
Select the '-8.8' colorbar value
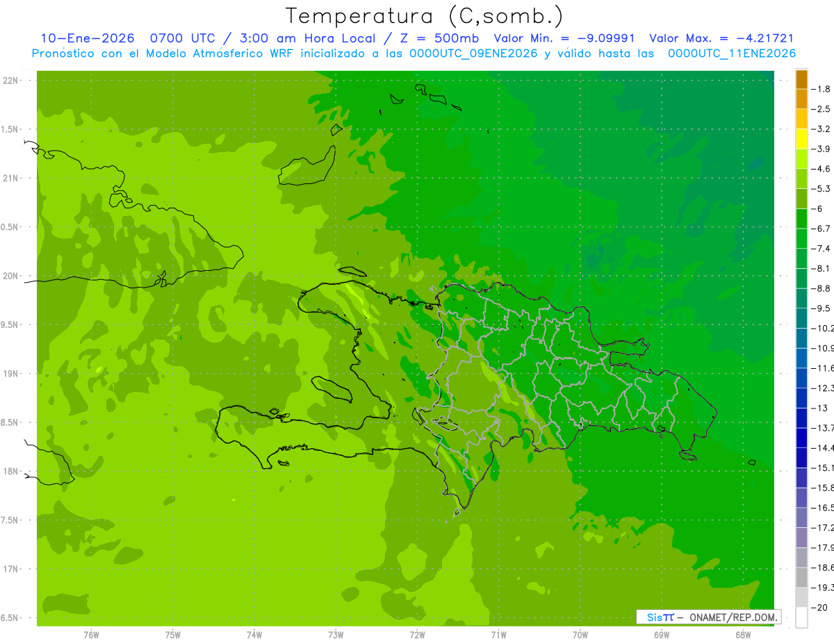click(x=820, y=288)
